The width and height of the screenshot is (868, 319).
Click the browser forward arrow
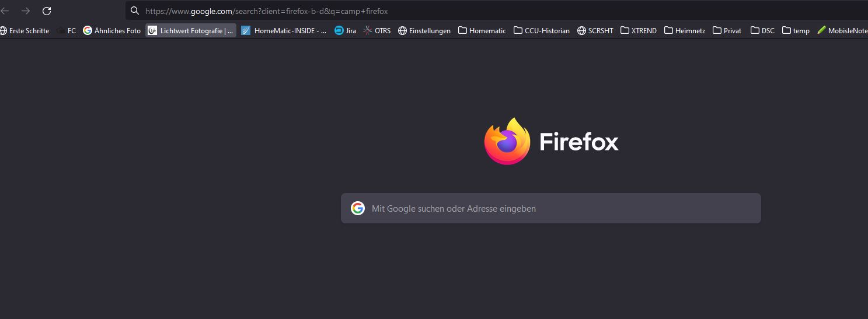(x=26, y=11)
